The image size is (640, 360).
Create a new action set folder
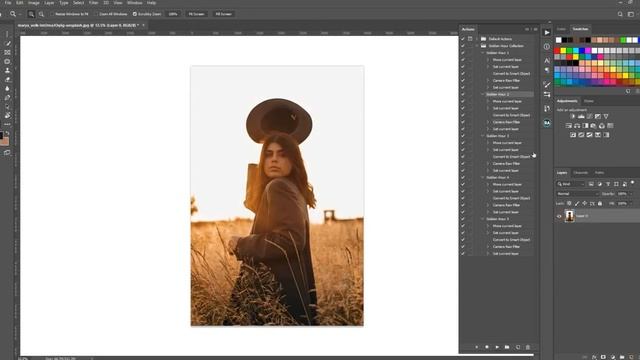click(507, 347)
